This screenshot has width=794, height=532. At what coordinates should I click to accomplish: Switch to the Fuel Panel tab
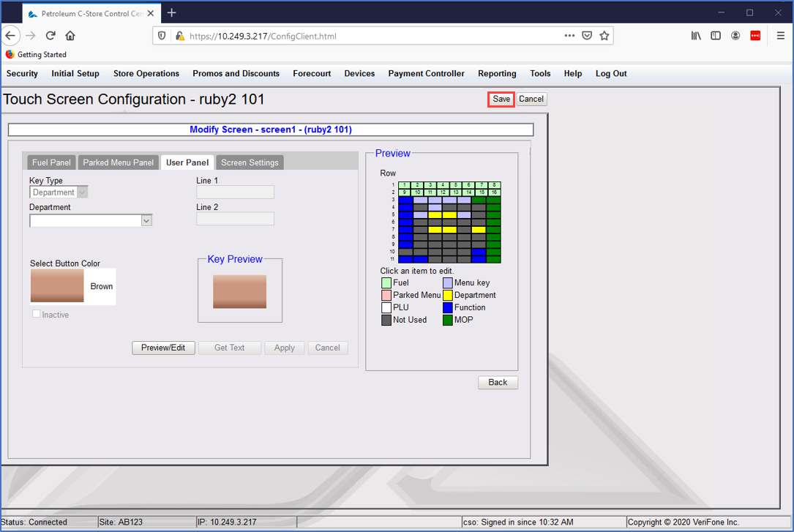51,162
